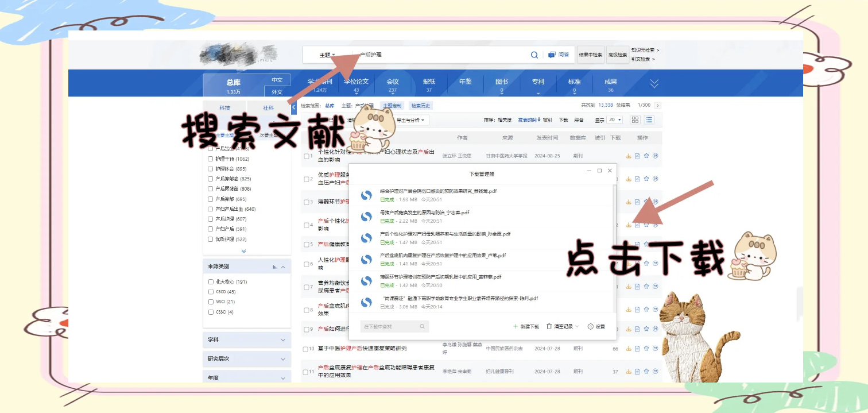
Task: Click chart icon in 来源类别 header
Action: point(275,267)
